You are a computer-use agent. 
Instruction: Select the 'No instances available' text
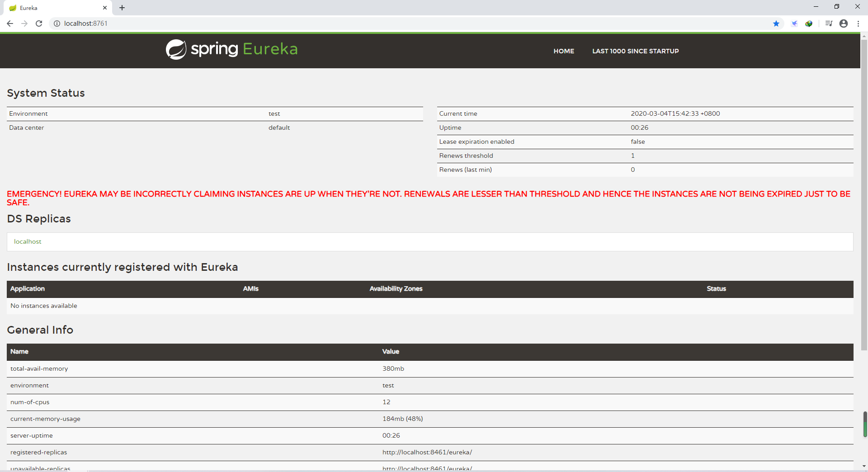pos(44,306)
